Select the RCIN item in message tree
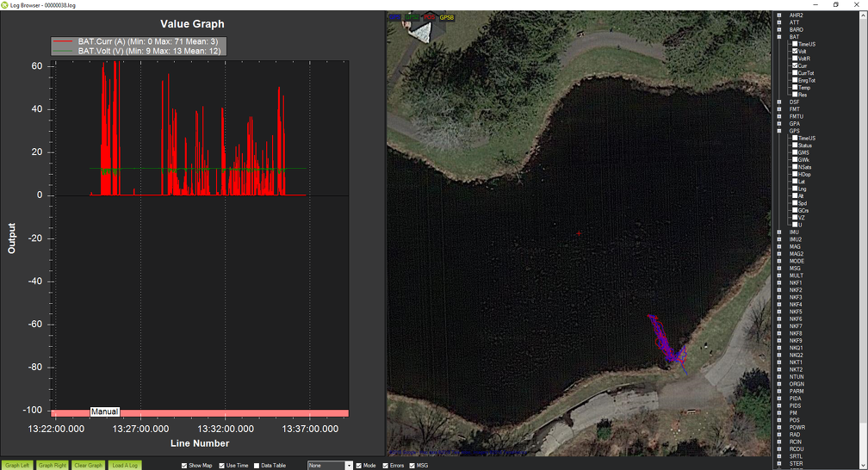The height and width of the screenshot is (470, 868). click(796, 442)
